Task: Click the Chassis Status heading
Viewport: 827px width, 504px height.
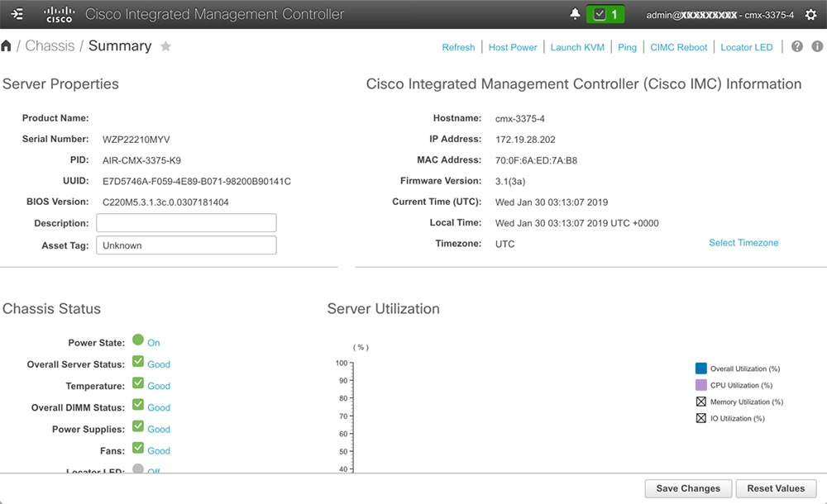Action: point(51,308)
